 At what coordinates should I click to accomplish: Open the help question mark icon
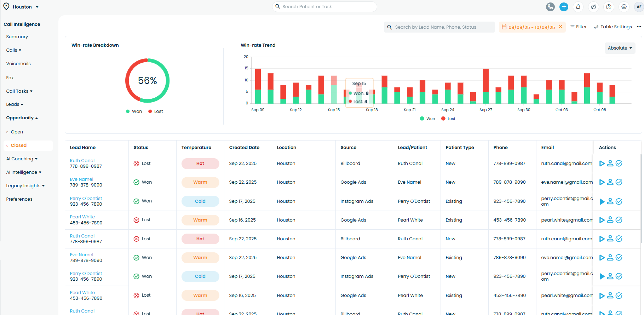click(x=609, y=7)
